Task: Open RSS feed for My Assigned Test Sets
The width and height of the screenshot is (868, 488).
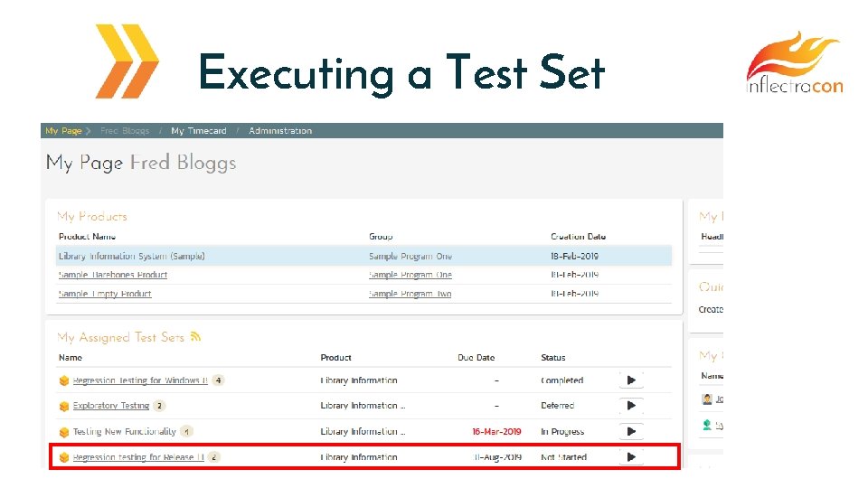Action: tap(195, 337)
